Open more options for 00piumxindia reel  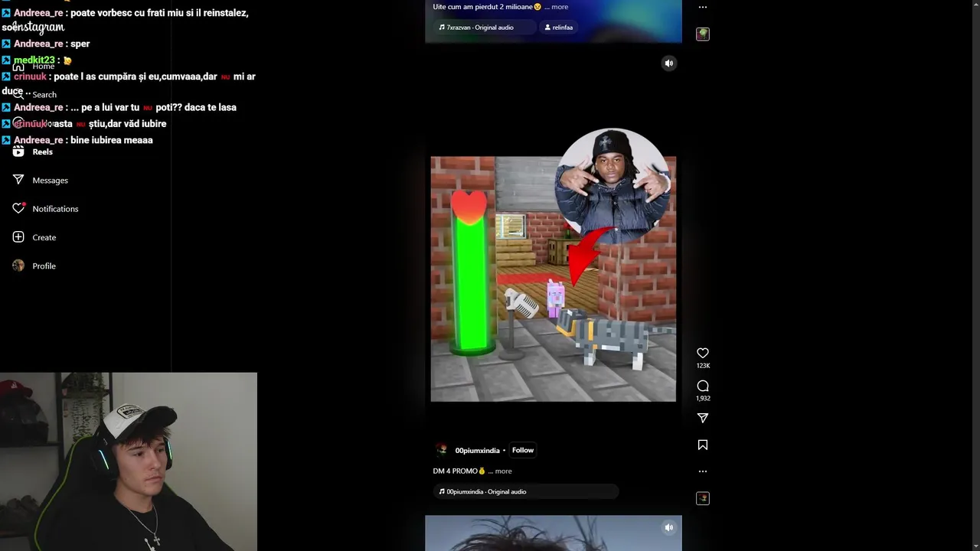[x=703, y=471]
